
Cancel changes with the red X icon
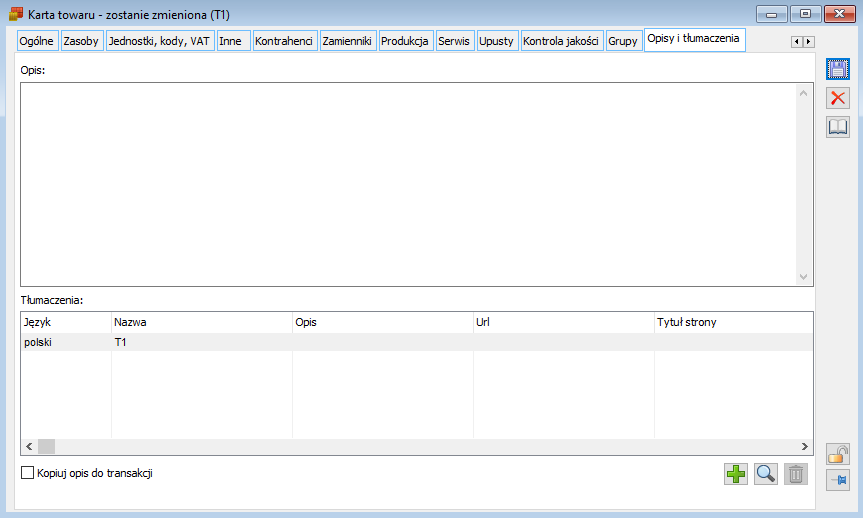click(x=838, y=98)
